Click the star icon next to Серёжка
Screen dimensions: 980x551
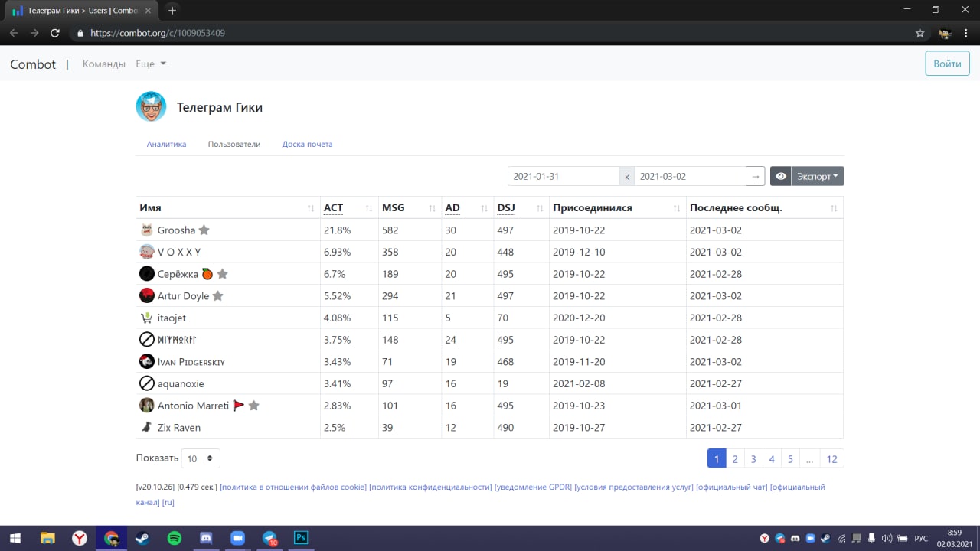point(222,274)
